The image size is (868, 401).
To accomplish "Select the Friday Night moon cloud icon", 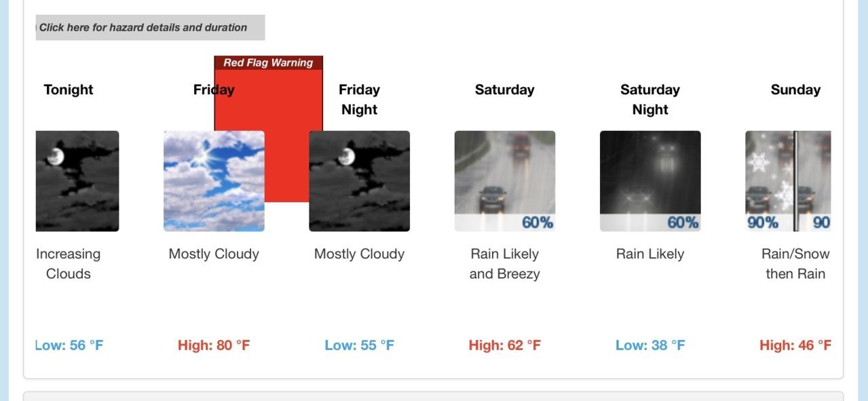I will click(x=359, y=181).
